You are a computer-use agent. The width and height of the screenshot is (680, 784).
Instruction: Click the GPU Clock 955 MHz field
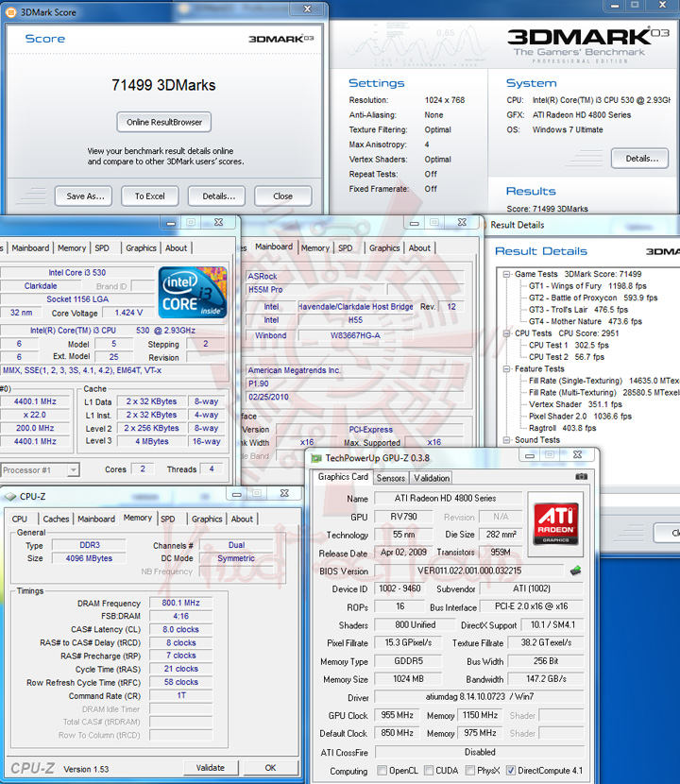point(397,715)
